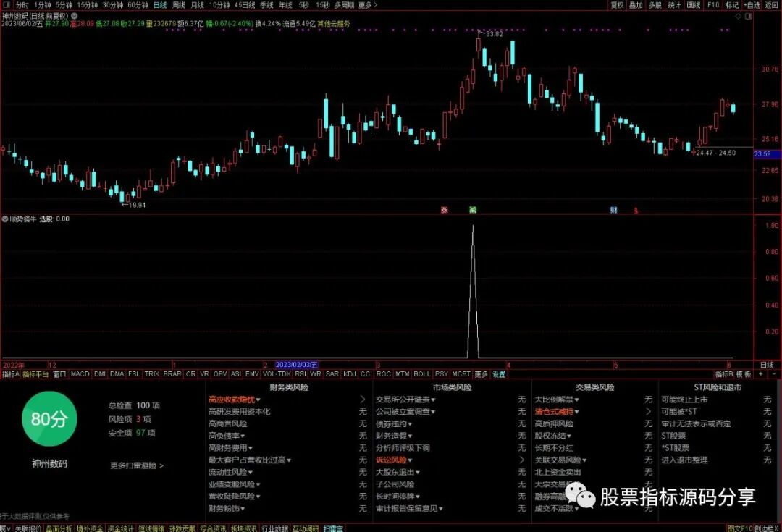This screenshot has width=782, height=532.
Task: Select the 月线 monthly period
Action: pos(198,5)
